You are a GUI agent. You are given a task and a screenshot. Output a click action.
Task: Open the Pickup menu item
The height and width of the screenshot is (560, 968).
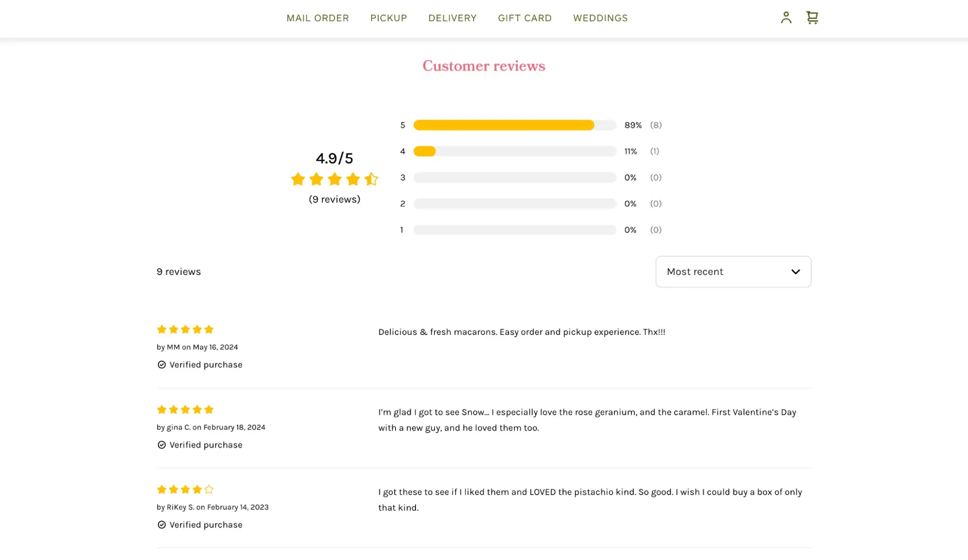click(x=388, y=18)
